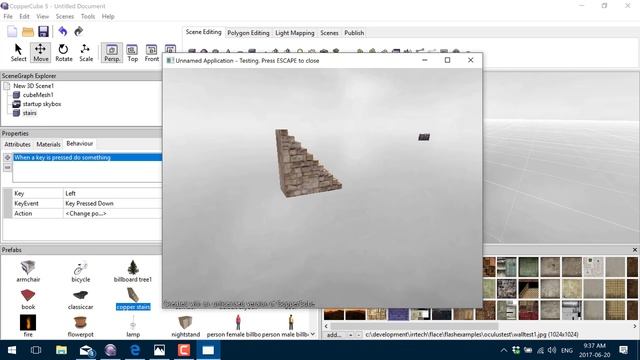640x360 pixels.
Task: Change KeyEvent value Key Pressed Down
Action: coord(113,203)
